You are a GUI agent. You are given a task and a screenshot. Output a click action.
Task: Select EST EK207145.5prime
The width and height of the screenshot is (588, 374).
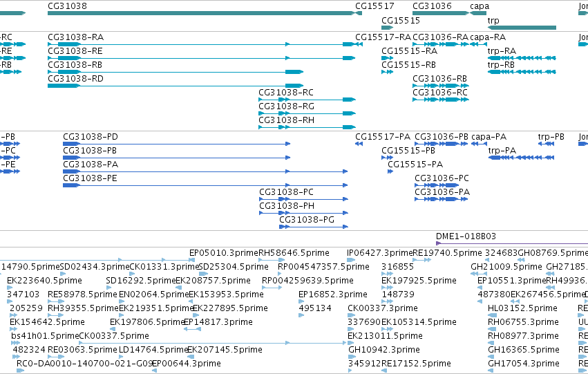coord(191,357)
